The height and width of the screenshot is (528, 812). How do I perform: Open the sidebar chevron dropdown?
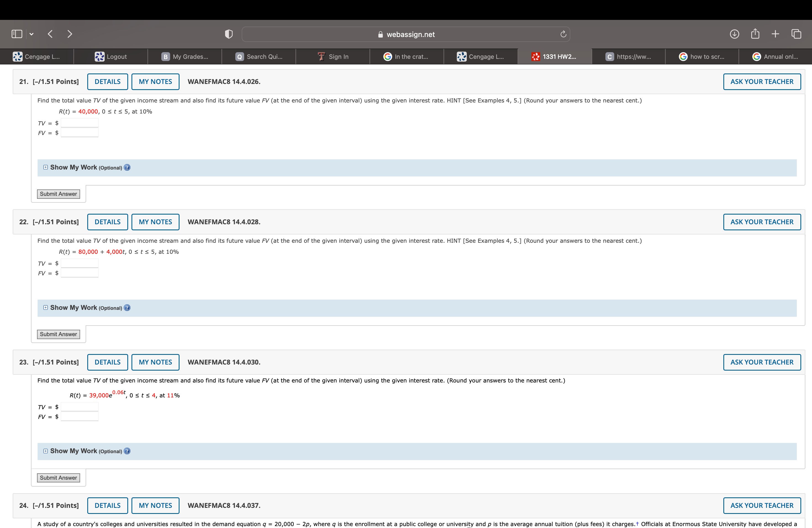[31, 34]
